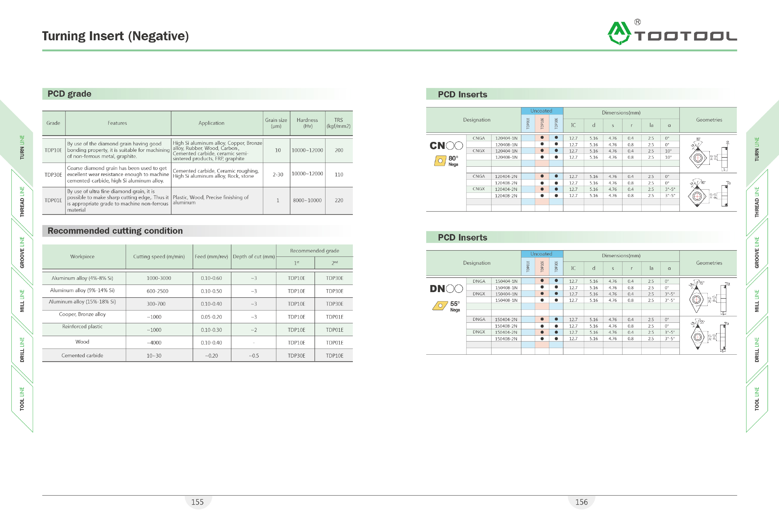779x532 pixels.
Task: Open the DNGA 1N geometry diagram
Action: (709, 297)
